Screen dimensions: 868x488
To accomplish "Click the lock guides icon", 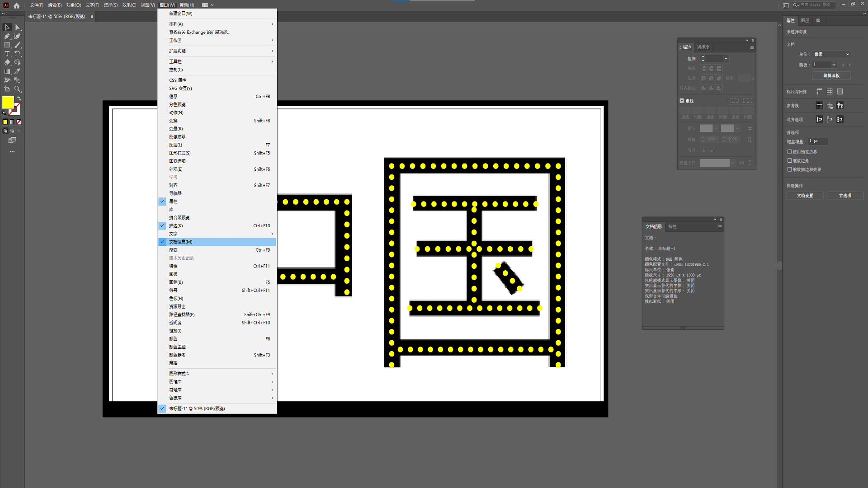I will point(830,106).
